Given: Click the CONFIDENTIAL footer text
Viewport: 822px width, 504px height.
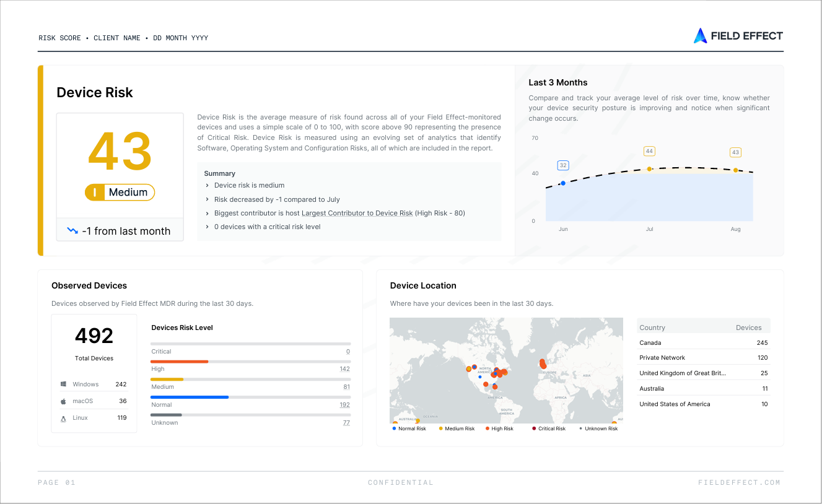Looking at the screenshot, I should click(x=401, y=482).
